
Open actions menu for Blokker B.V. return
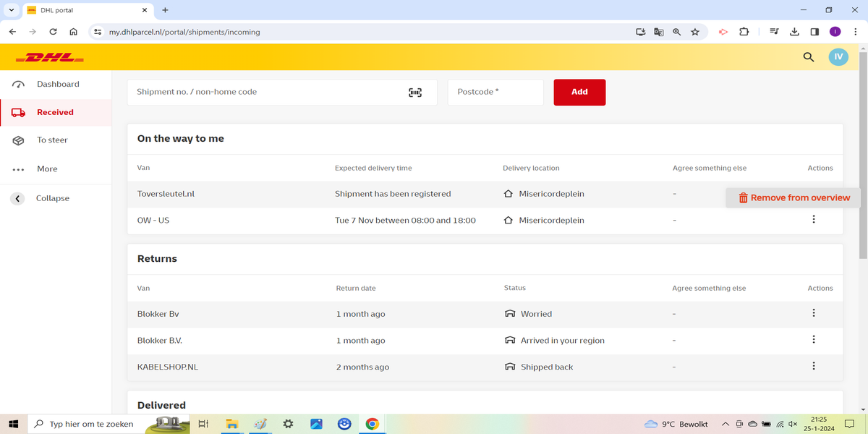[x=814, y=339]
